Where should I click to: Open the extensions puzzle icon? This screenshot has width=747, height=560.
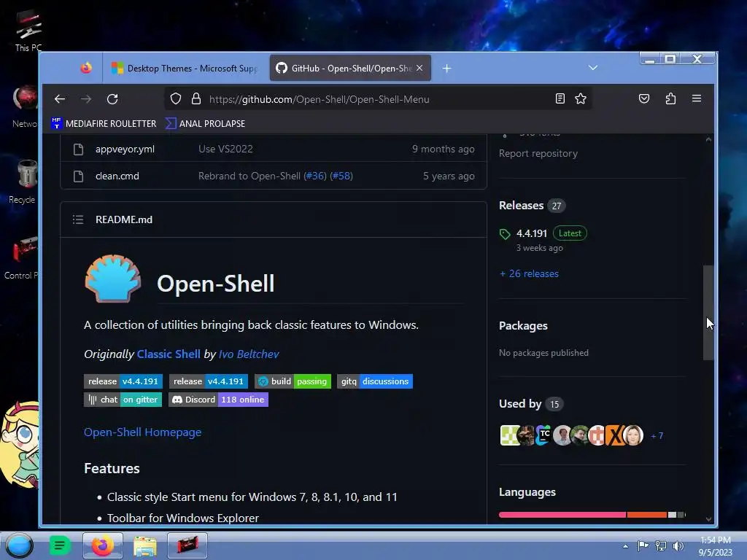pos(670,98)
